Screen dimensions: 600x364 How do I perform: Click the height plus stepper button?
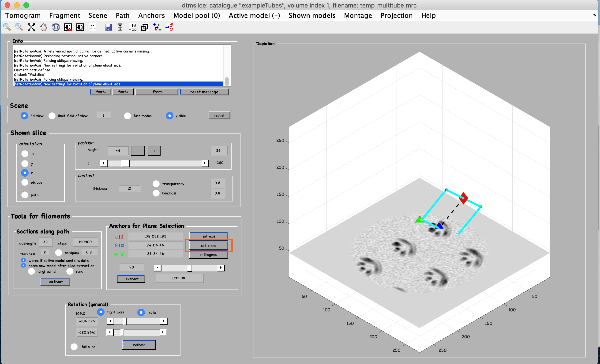[154, 151]
